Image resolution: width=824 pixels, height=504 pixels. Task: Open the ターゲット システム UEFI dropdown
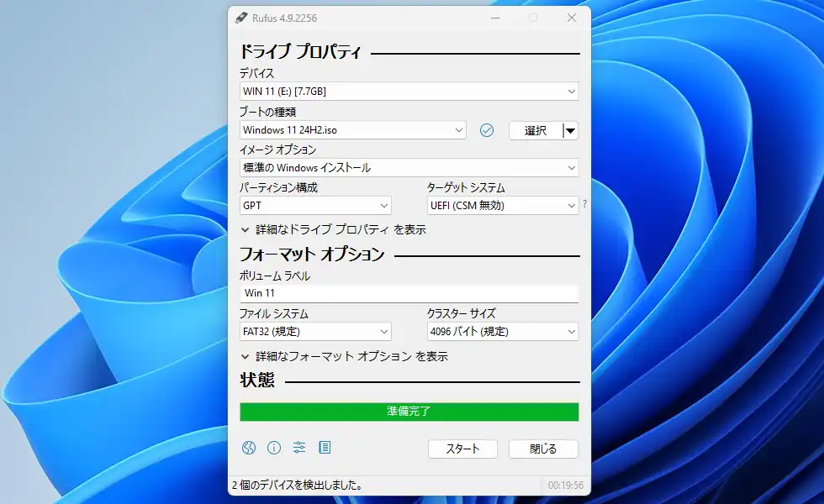[x=503, y=206]
